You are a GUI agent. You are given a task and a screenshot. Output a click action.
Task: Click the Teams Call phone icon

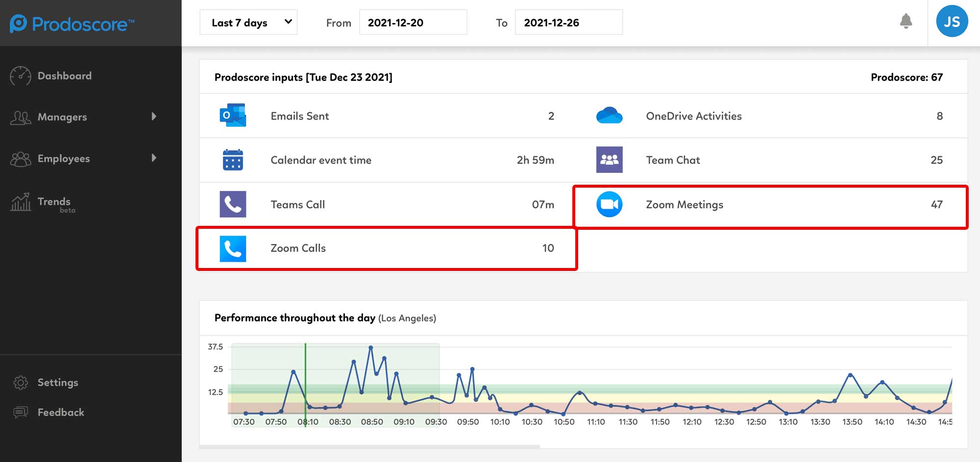(x=233, y=204)
